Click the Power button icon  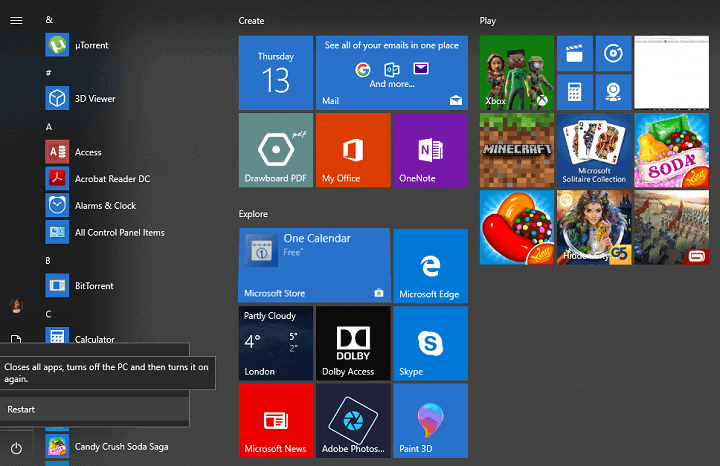pos(16,448)
